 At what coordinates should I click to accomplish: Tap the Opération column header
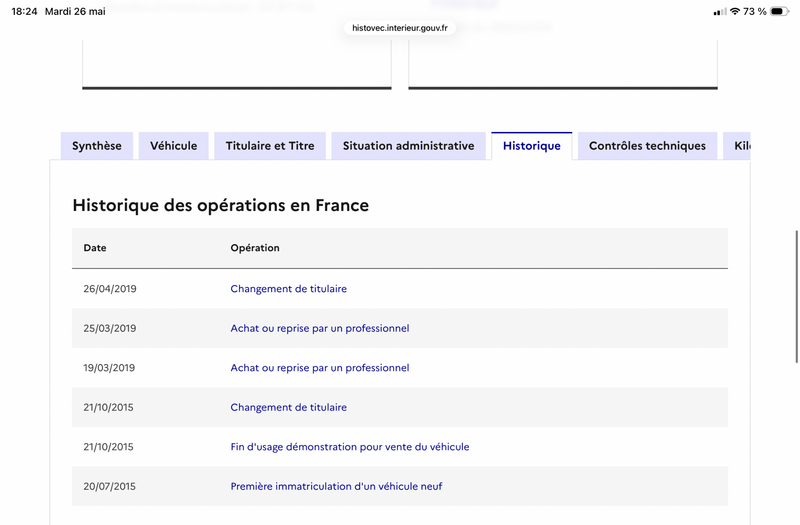(255, 248)
